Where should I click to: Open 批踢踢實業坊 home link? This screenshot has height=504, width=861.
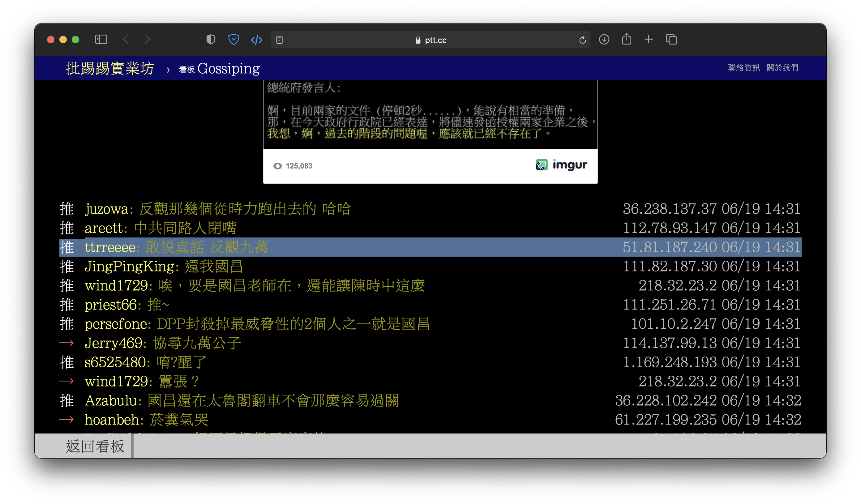coord(110,68)
